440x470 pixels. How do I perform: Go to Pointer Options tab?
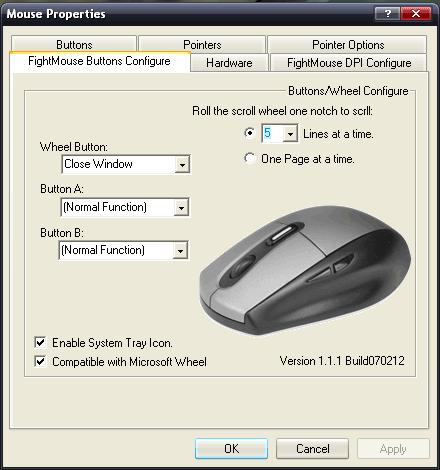click(347, 44)
